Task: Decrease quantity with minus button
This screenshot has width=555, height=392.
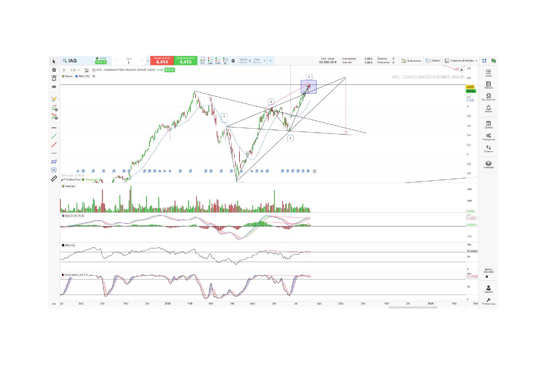Action: pyautogui.click(x=115, y=61)
